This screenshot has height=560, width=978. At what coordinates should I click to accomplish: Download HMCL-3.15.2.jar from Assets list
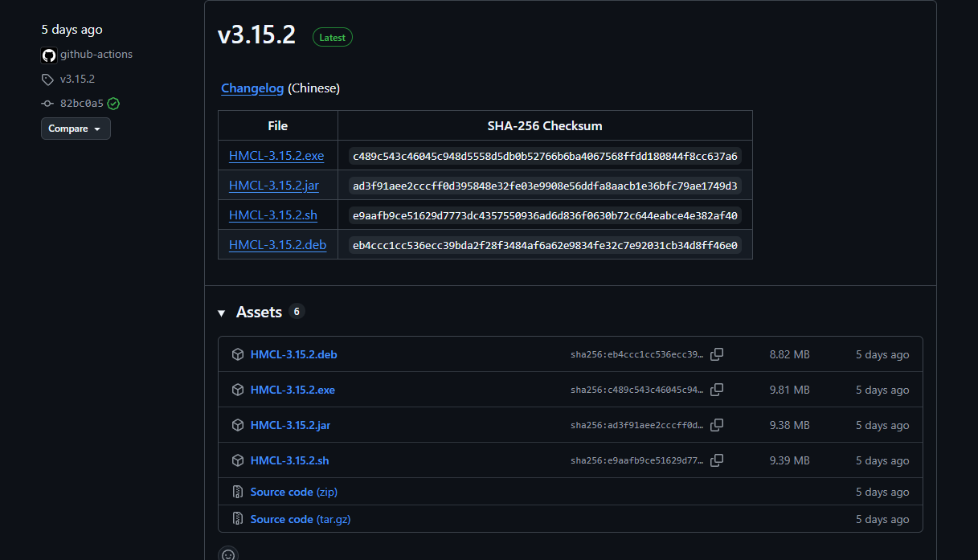[x=290, y=425]
